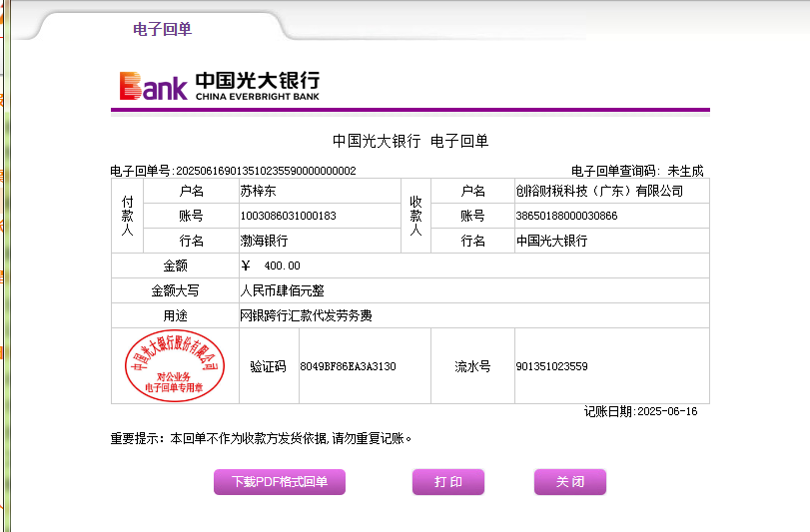Click the purpose text 网银跨行汇款代发劳务费
Viewport: 810px width, 532px height.
(x=306, y=315)
